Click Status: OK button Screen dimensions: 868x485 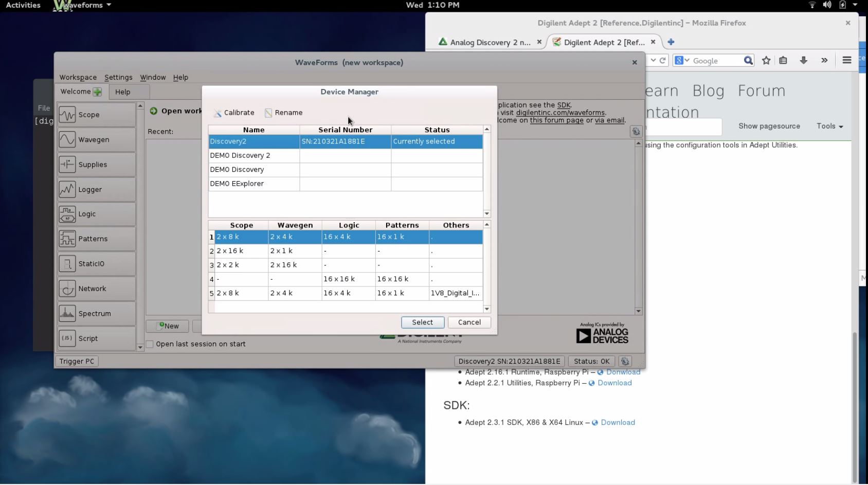(x=591, y=361)
